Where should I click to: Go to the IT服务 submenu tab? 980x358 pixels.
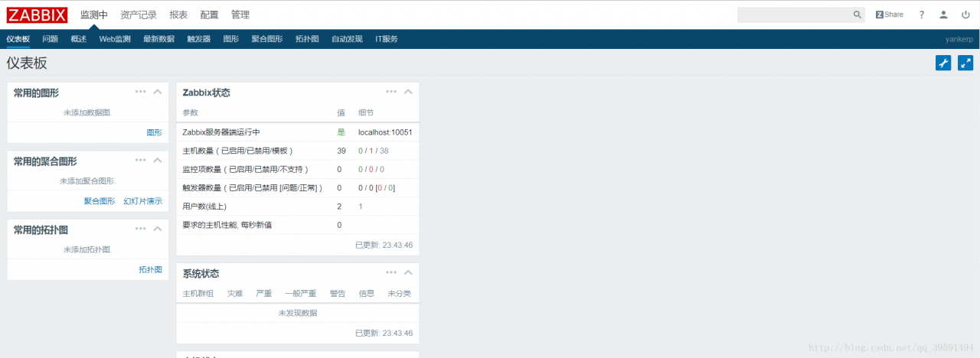point(387,39)
